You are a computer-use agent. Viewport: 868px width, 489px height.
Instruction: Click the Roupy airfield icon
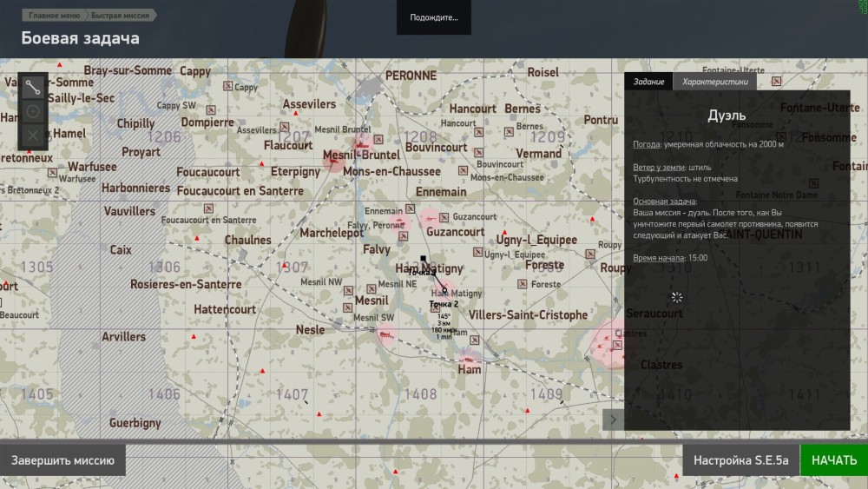(x=591, y=254)
